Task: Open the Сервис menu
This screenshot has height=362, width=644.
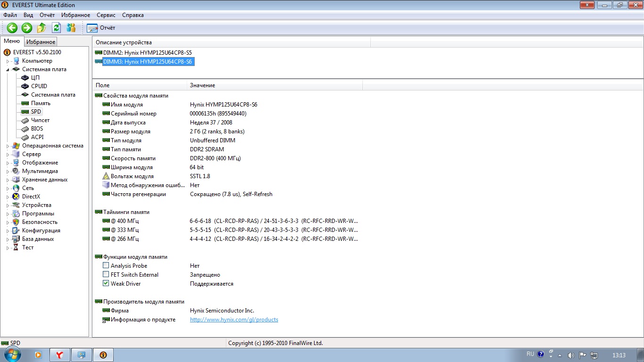Action: pos(106,15)
